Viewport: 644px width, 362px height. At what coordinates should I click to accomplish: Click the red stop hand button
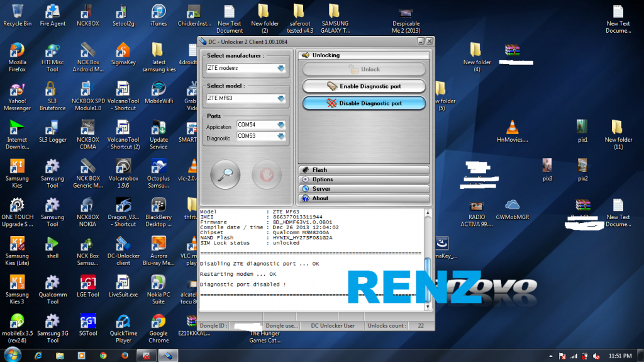click(267, 175)
